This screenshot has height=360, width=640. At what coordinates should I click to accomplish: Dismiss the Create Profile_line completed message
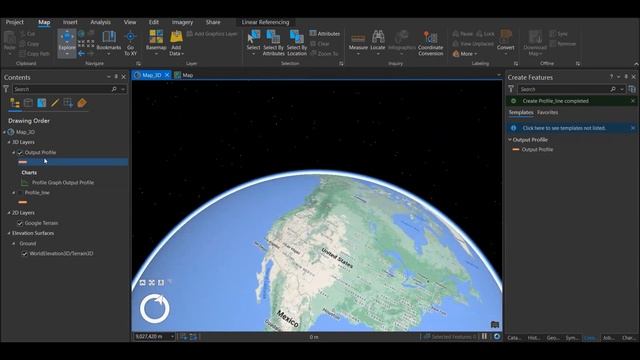[633, 101]
